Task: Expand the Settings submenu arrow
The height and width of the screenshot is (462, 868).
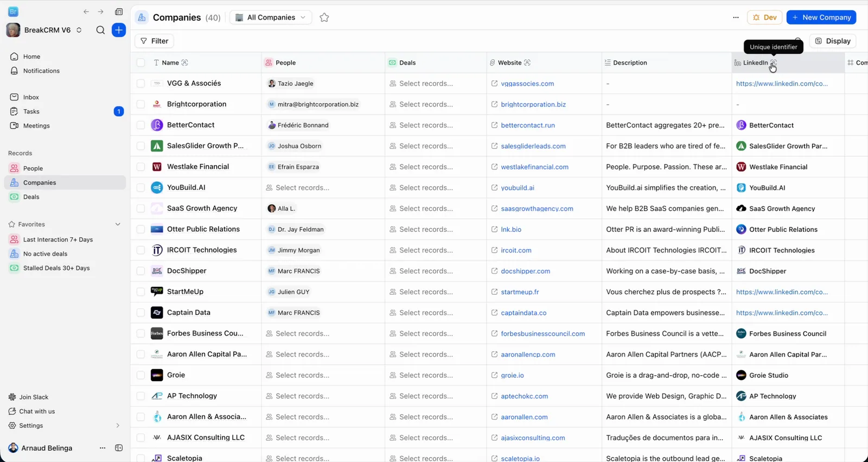Action: (x=118, y=426)
